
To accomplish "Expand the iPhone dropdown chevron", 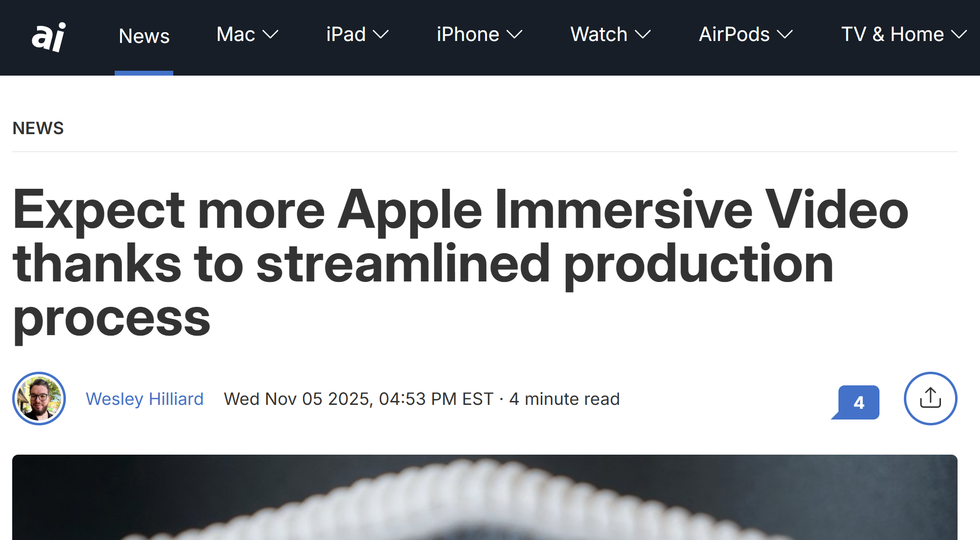I will pyautogui.click(x=514, y=35).
